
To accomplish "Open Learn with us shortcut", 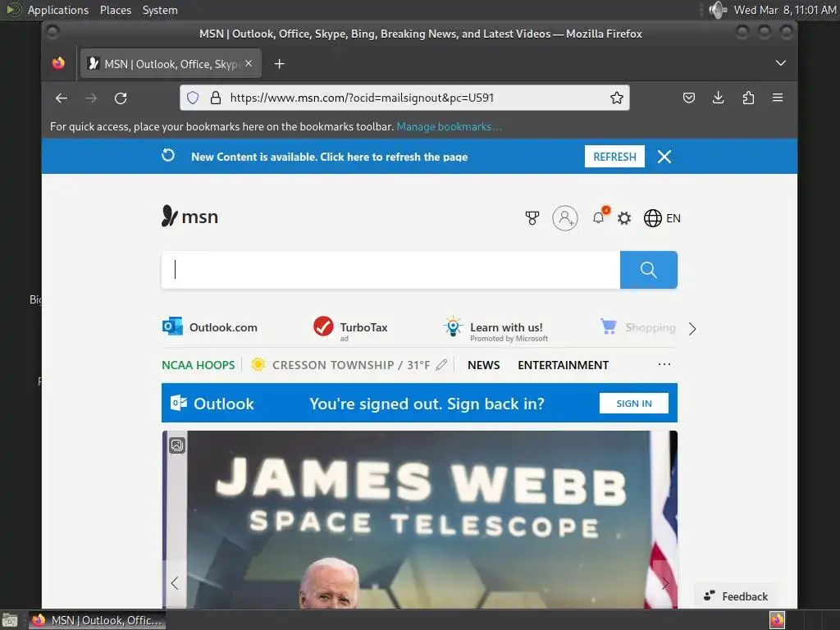I will [495, 329].
